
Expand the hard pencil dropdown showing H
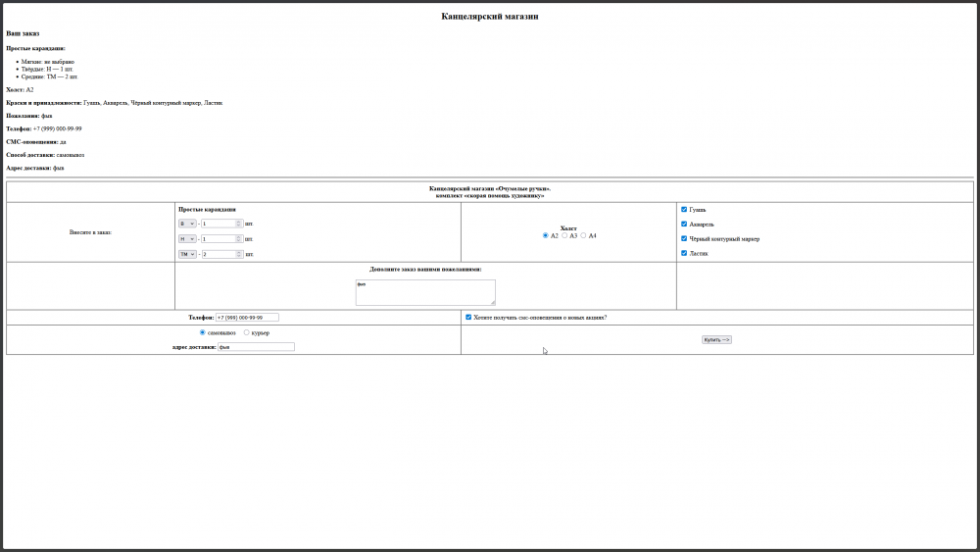coord(186,239)
